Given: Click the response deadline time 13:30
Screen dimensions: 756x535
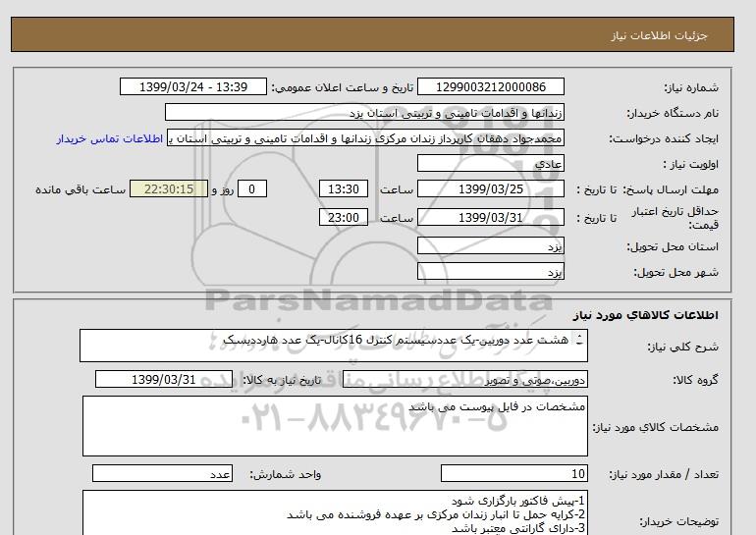Looking at the screenshot, I should 344,188.
